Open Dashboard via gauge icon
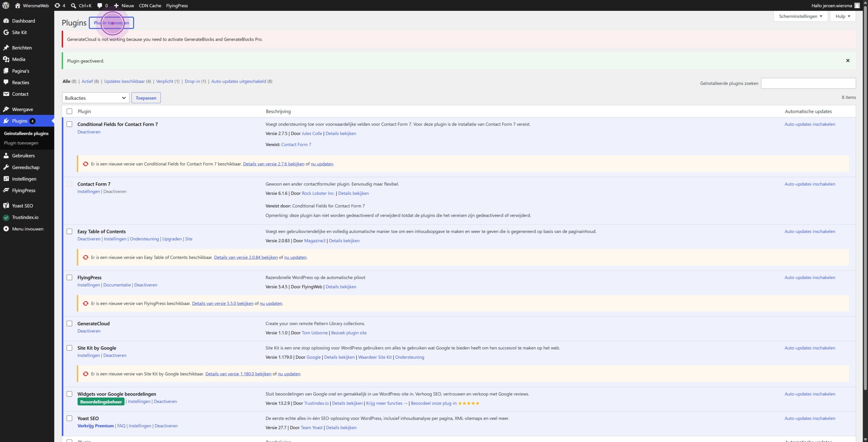Image resolution: width=868 pixels, height=442 pixels. (x=6, y=21)
